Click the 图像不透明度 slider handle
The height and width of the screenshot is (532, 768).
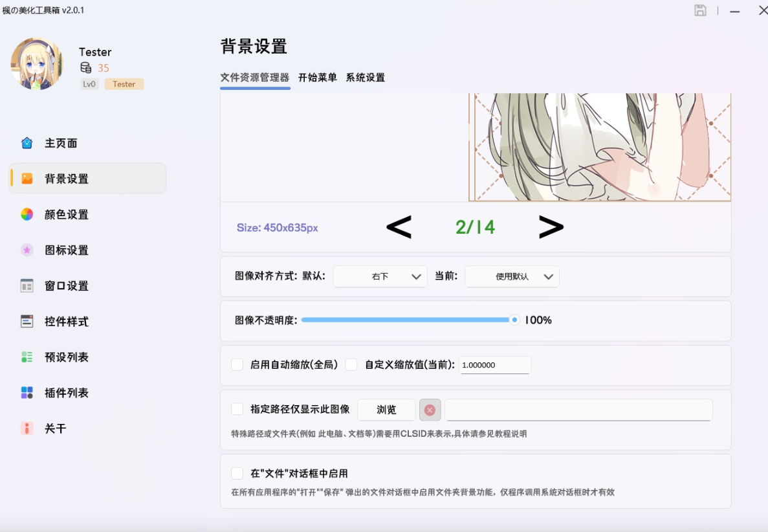(514, 320)
